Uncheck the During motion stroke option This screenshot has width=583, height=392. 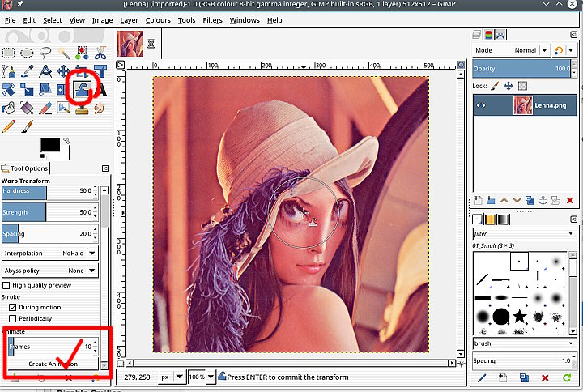point(13,307)
